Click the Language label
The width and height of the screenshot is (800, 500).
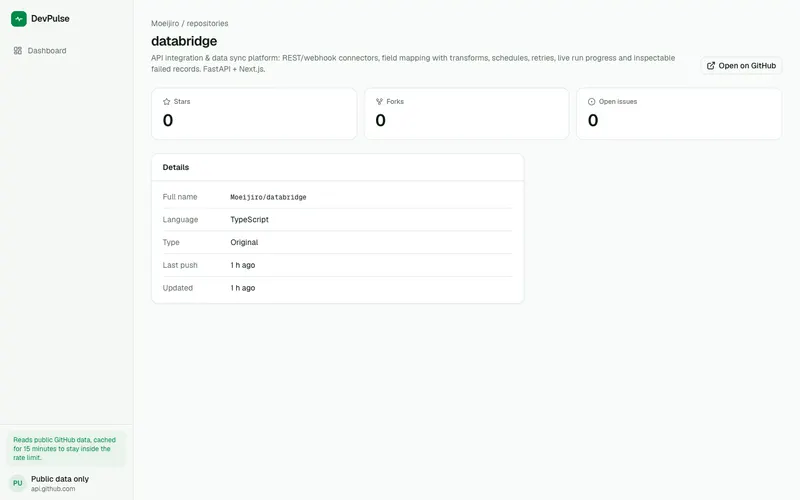[x=180, y=219]
